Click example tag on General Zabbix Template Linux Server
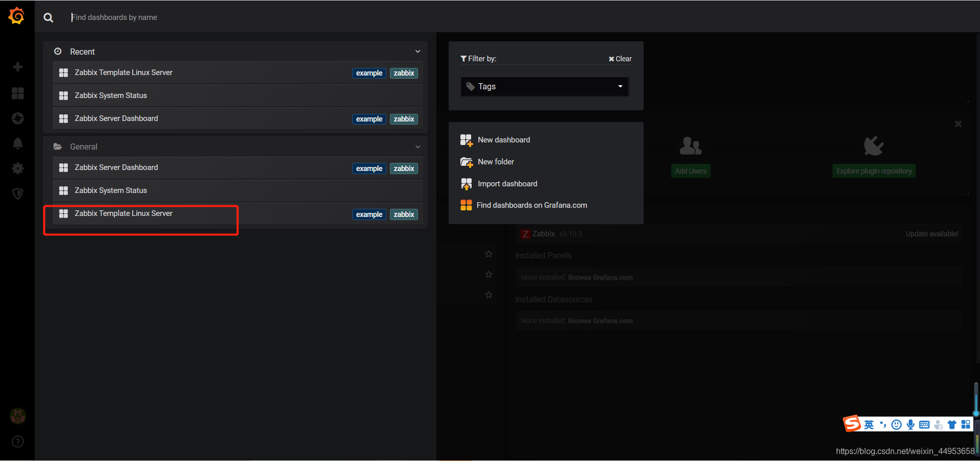Viewport: 980px width, 461px height. (369, 214)
